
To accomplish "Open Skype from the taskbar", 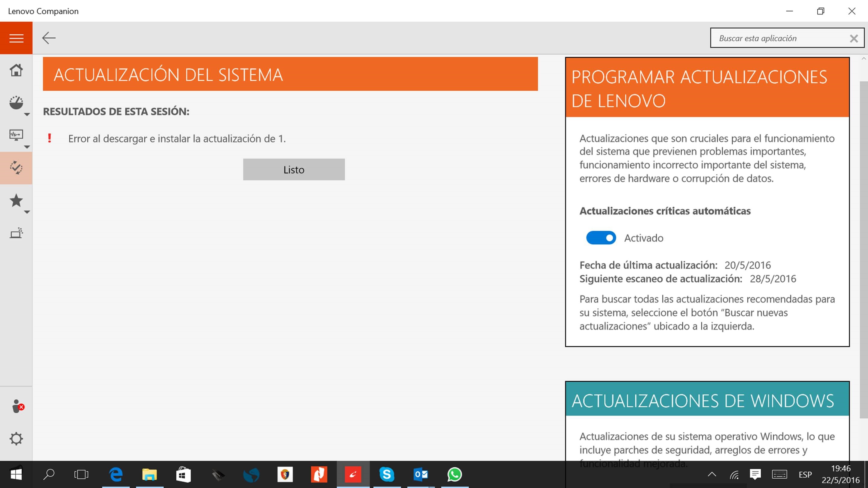I will click(x=387, y=474).
